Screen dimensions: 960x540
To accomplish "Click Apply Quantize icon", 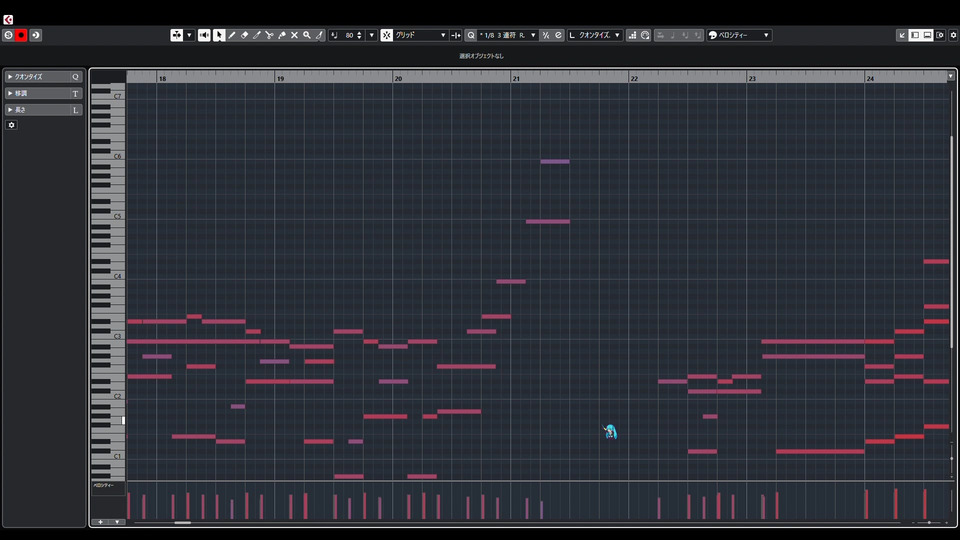I will tap(546, 36).
